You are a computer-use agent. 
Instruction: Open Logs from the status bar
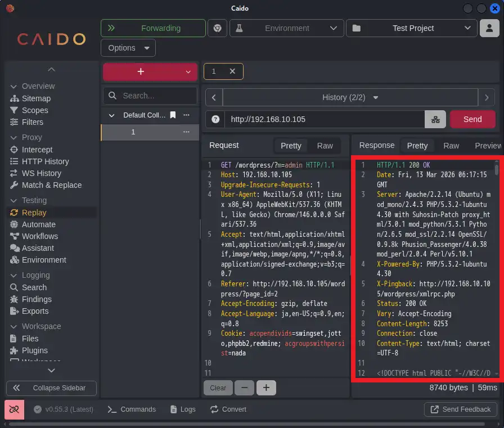pyautogui.click(x=182, y=409)
